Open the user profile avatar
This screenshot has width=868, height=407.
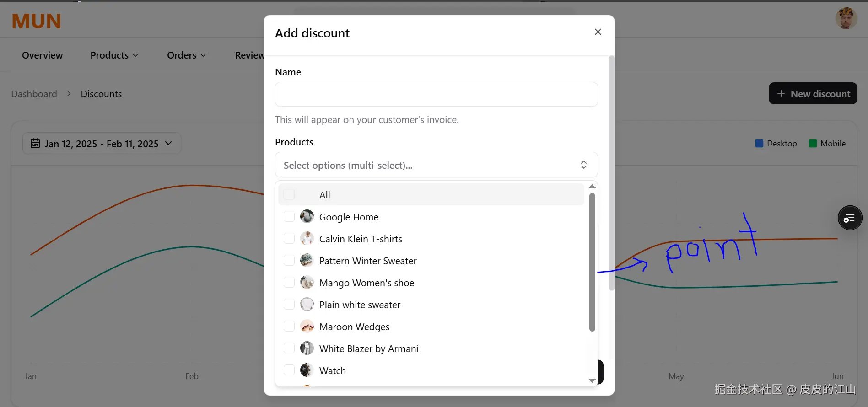(846, 19)
